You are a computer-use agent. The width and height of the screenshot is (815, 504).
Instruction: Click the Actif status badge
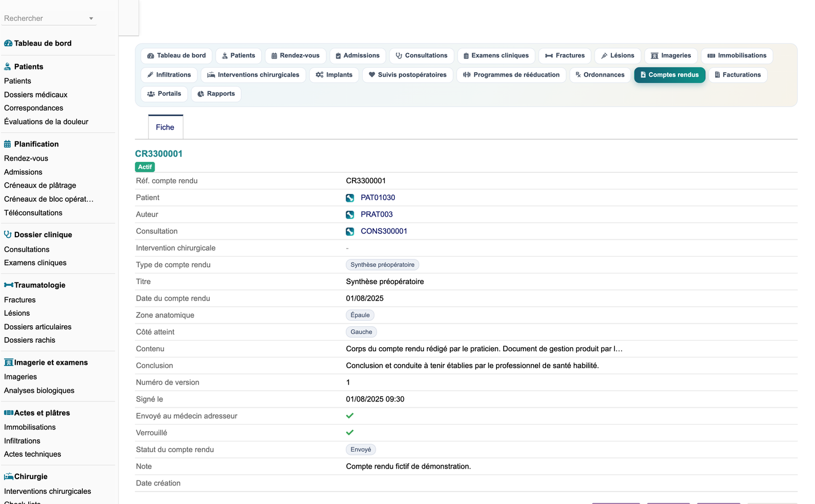click(x=145, y=167)
